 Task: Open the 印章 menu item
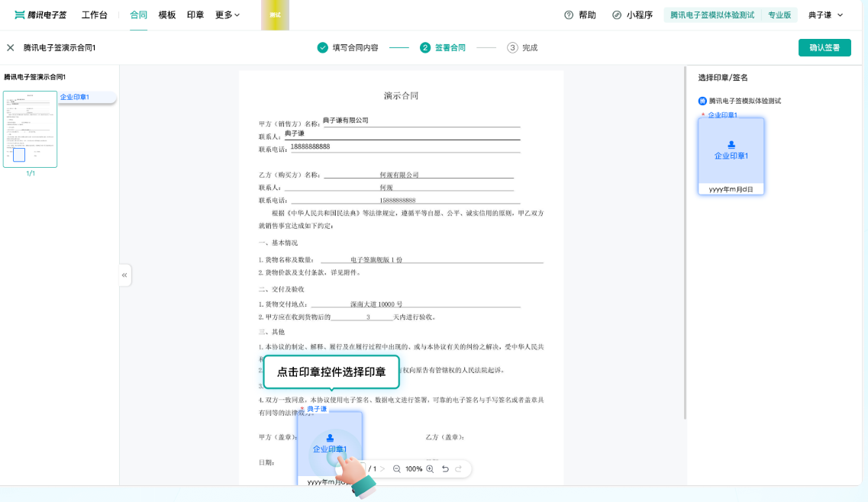[x=196, y=14]
